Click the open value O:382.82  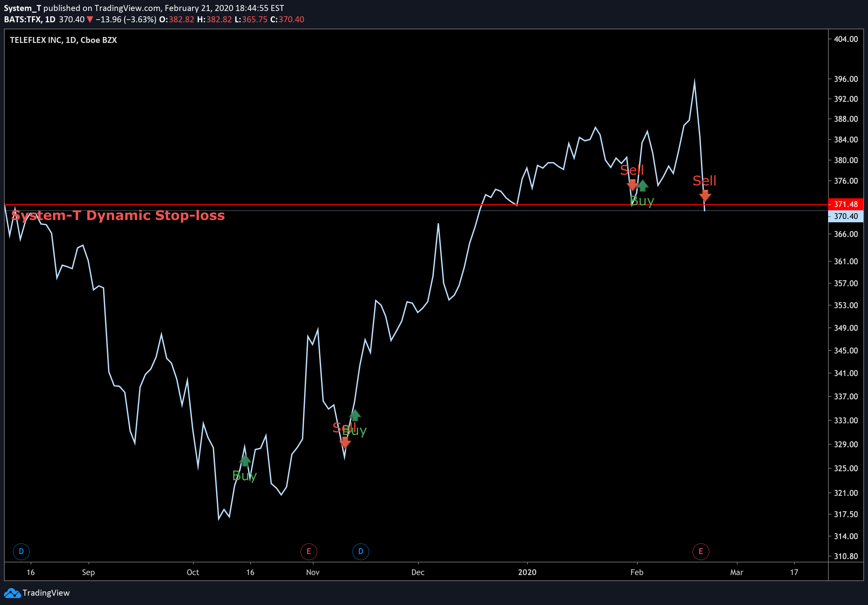[x=176, y=20]
